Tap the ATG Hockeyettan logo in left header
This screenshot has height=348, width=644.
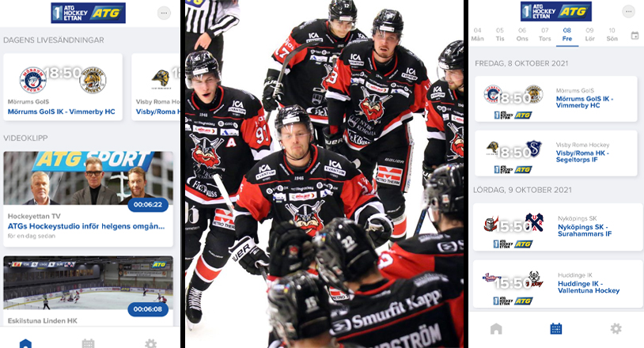pos(88,13)
